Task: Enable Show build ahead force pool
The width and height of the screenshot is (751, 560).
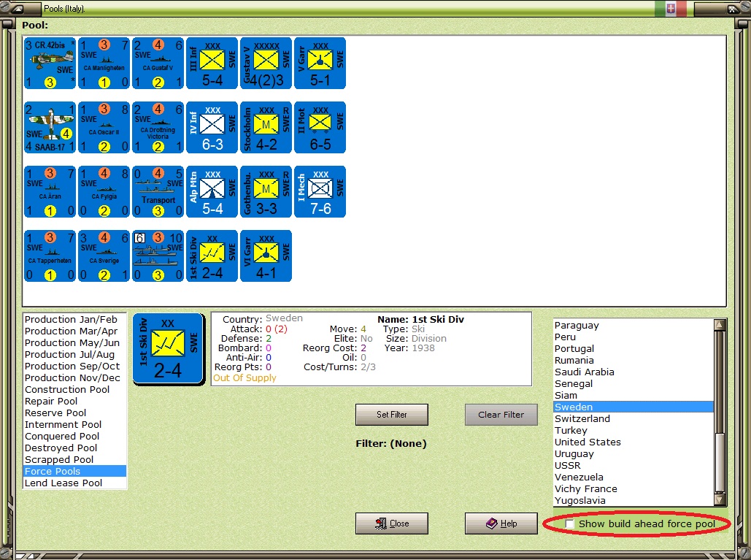Action: (x=569, y=523)
